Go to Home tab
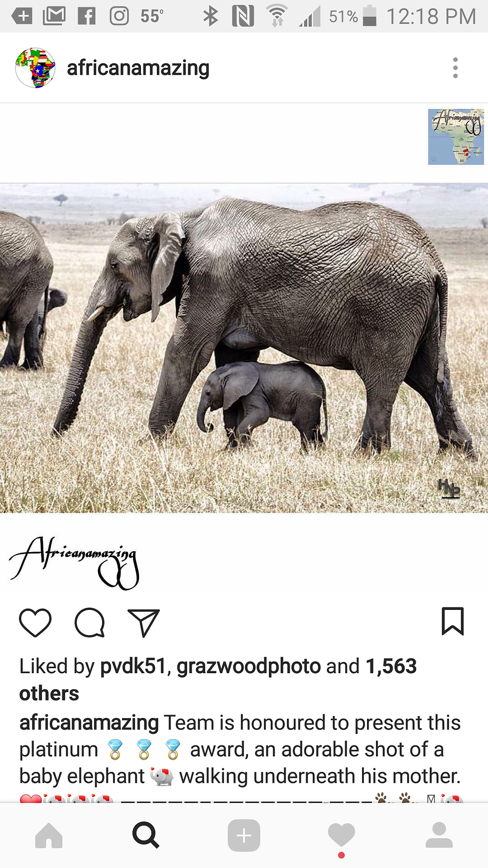This screenshot has width=488, height=868. click(x=49, y=836)
